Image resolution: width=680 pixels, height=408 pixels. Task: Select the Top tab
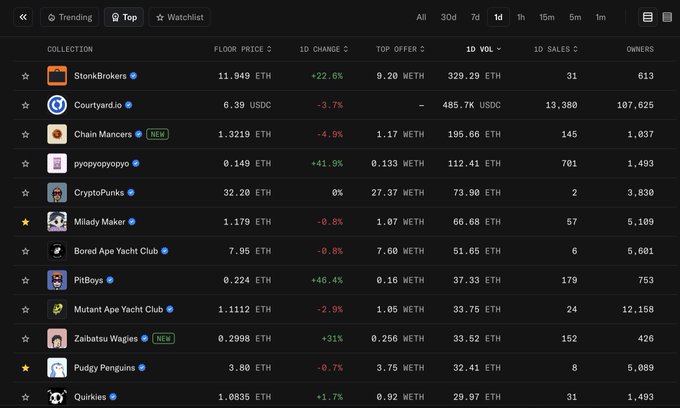click(x=124, y=17)
